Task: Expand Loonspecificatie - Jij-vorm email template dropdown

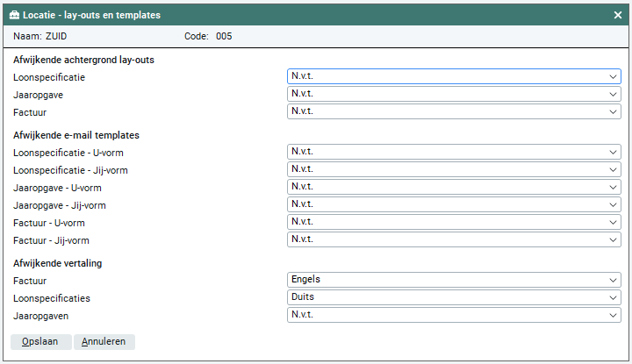Action: (x=453, y=169)
